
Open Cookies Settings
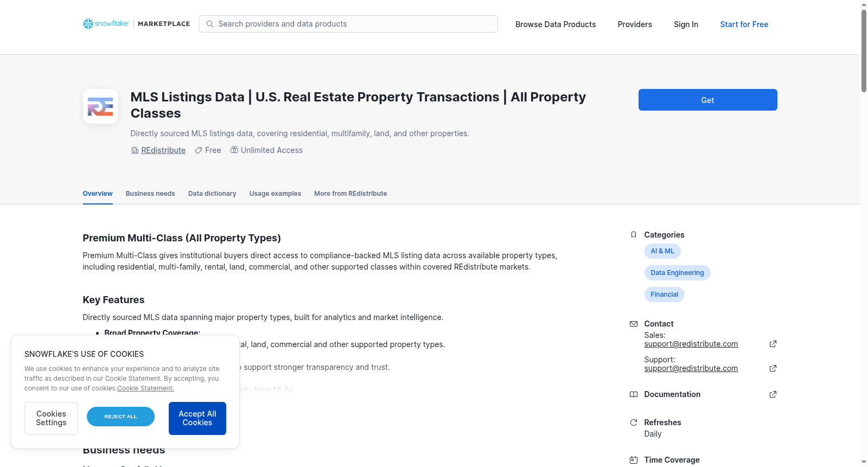click(51, 418)
